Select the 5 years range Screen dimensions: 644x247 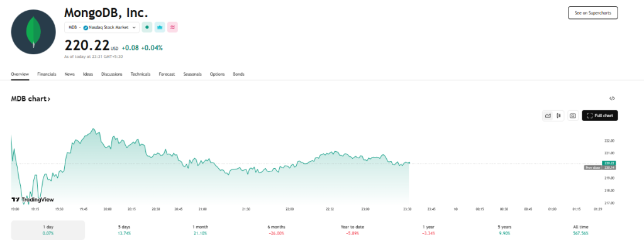point(505,230)
